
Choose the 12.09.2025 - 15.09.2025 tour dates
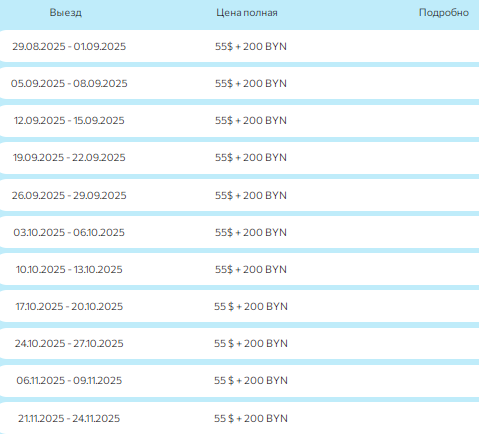(69, 120)
